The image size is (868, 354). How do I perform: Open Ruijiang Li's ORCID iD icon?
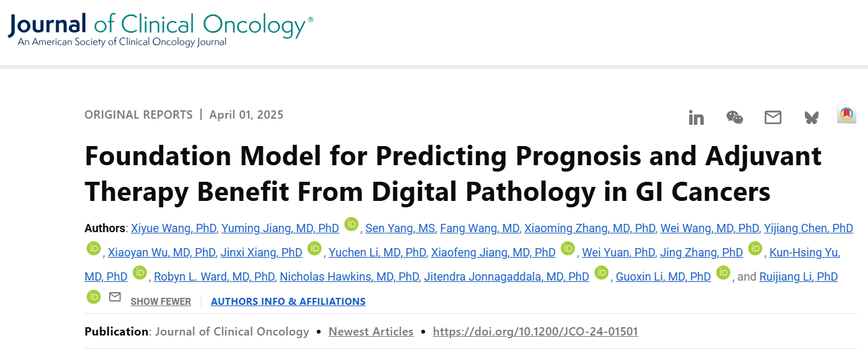(x=94, y=297)
